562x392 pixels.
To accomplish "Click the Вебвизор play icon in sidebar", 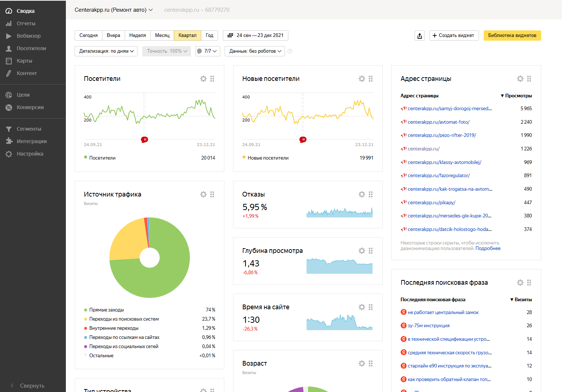I will (x=9, y=36).
